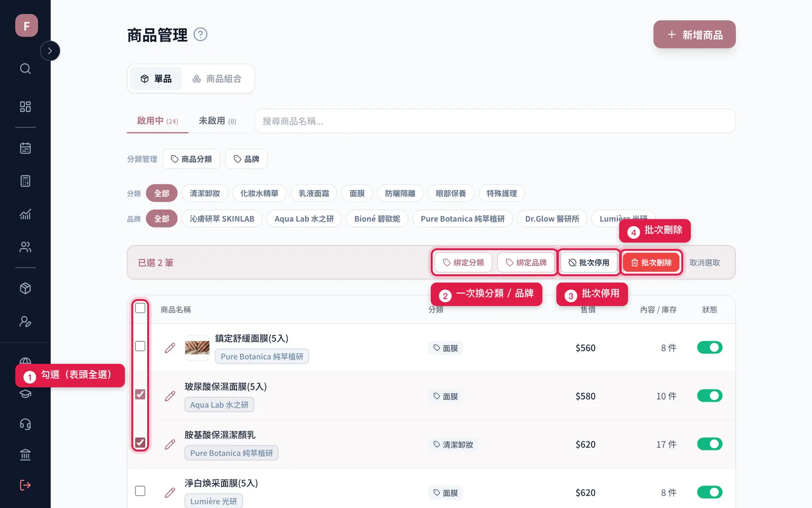This screenshot has width=812, height=508.
Task: Select the 未啟用 (0) tab
Action: pos(217,121)
